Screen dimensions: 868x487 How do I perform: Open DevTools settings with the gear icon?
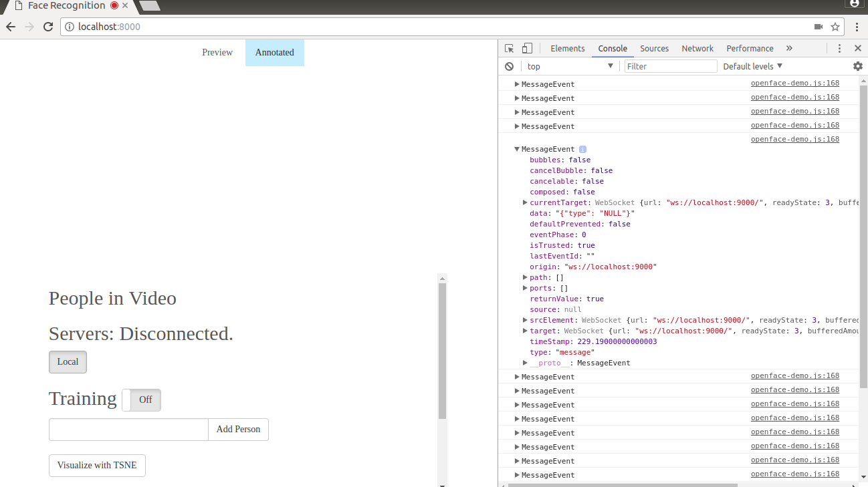tap(858, 66)
